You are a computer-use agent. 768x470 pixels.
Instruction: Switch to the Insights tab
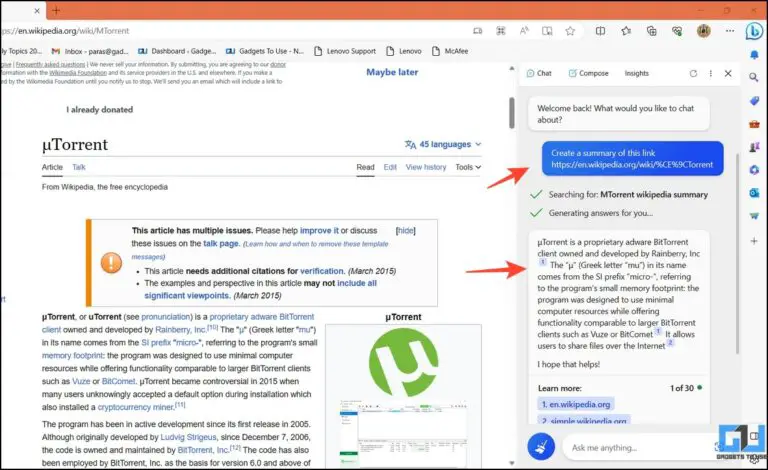(636, 73)
